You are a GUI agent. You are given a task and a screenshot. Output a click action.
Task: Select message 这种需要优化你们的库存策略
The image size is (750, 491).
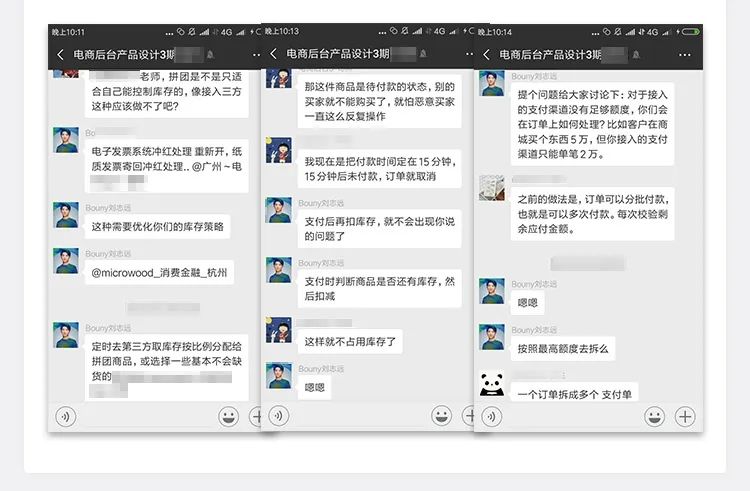(x=157, y=227)
